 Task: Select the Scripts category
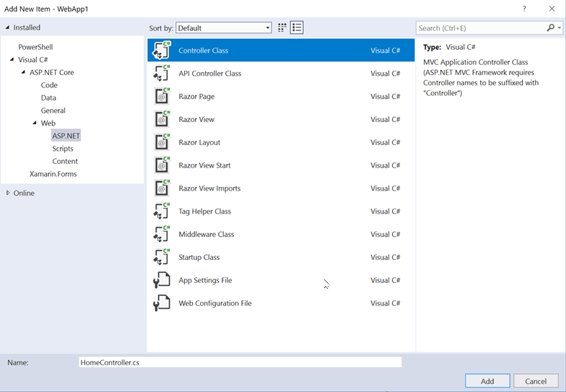62,148
